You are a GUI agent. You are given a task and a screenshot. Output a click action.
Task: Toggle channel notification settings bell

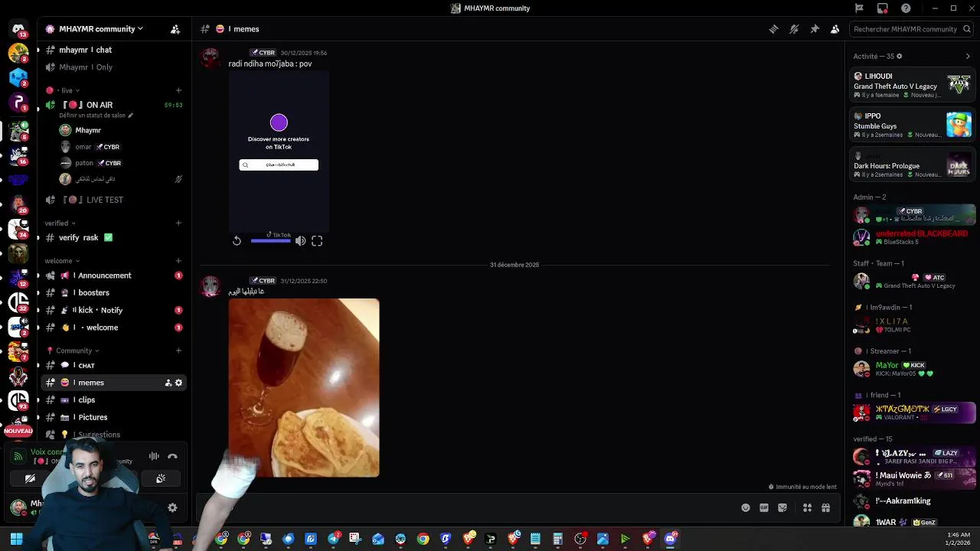tap(794, 29)
